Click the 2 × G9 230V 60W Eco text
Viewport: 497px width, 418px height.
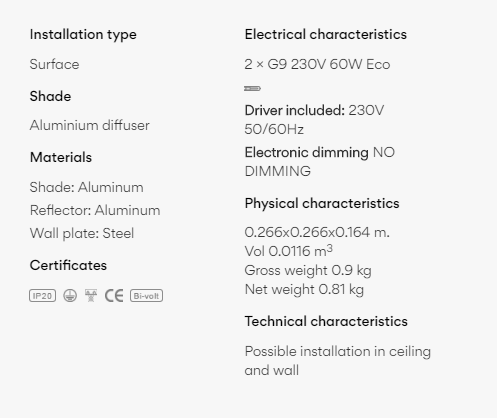[x=317, y=64]
